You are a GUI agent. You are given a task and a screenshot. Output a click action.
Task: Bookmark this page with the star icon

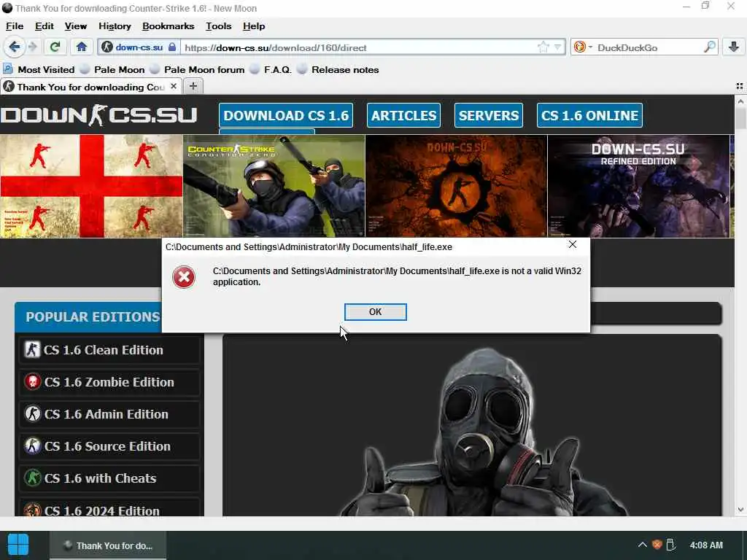click(x=543, y=47)
